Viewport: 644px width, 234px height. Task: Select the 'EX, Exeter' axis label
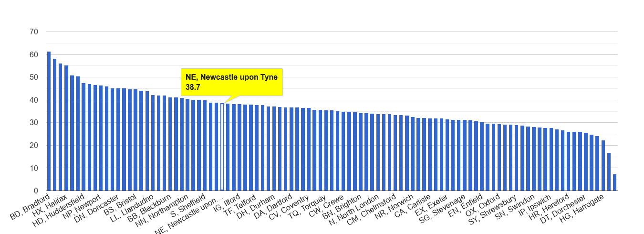click(431, 204)
